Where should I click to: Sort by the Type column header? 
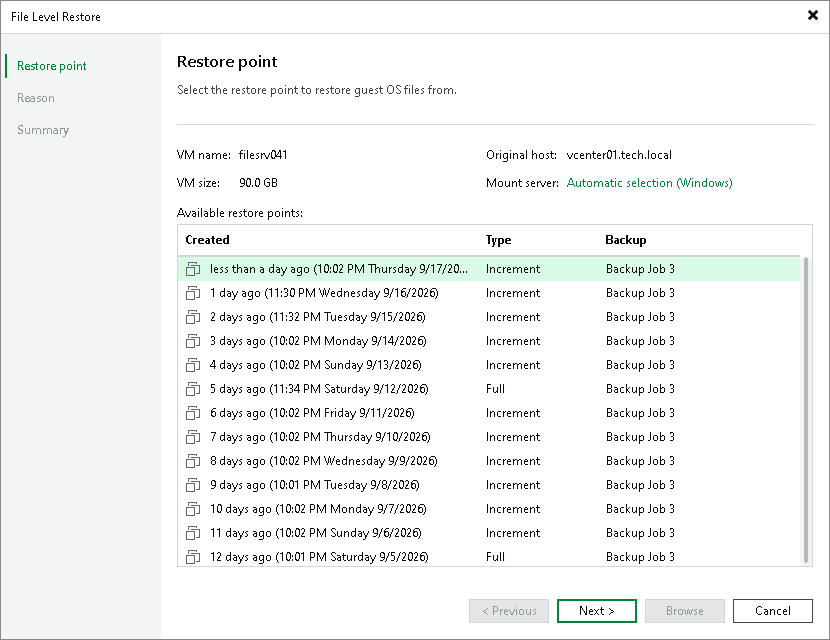(498, 240)
